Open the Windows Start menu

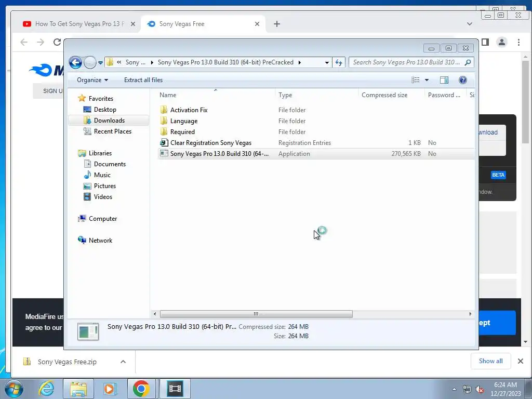pos(14,389)
